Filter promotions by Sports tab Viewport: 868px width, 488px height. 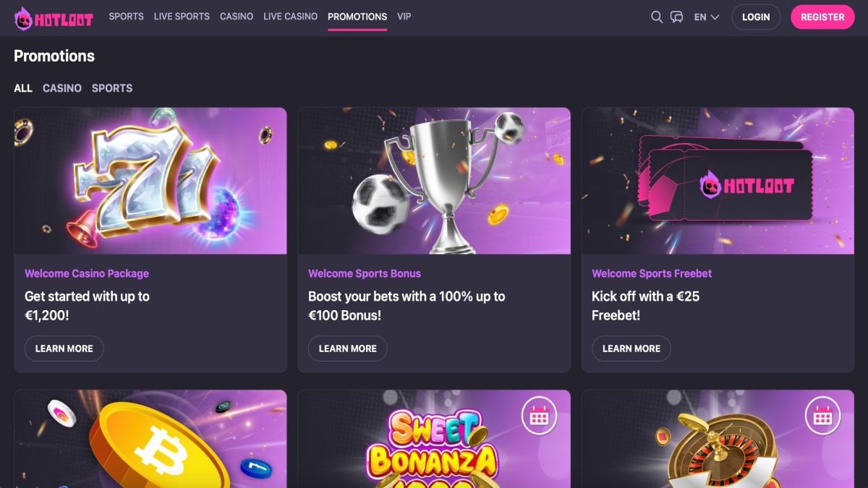[x=112, y=88]
